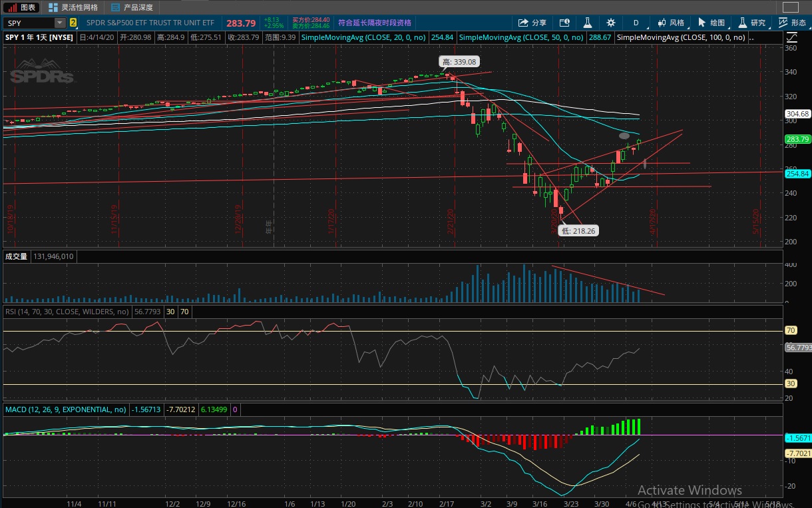The width and height of the screenshot is (812, 508).
Task: Expand the SPY symbol dropdown arrow
Action: pos(61,23)
